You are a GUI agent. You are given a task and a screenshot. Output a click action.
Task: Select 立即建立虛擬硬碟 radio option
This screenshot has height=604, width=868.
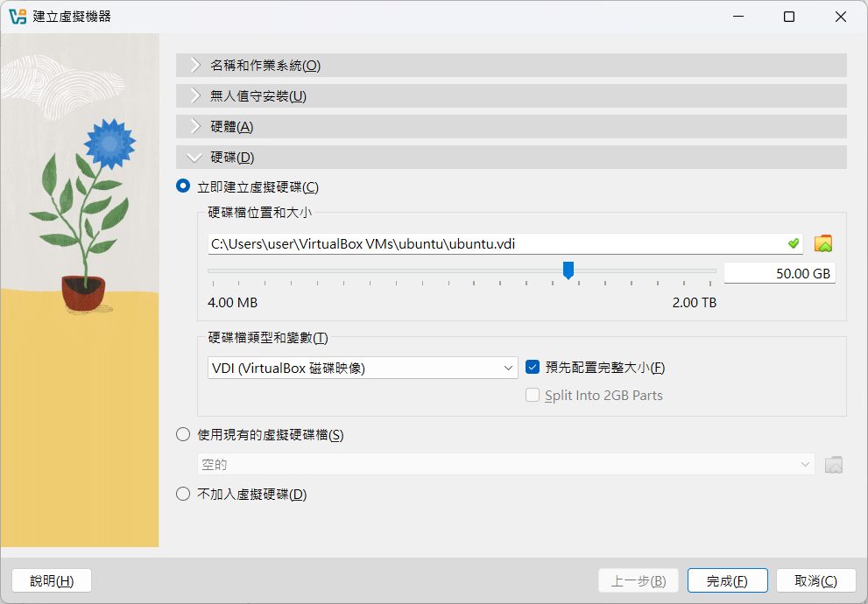click(x=183, y=186)
